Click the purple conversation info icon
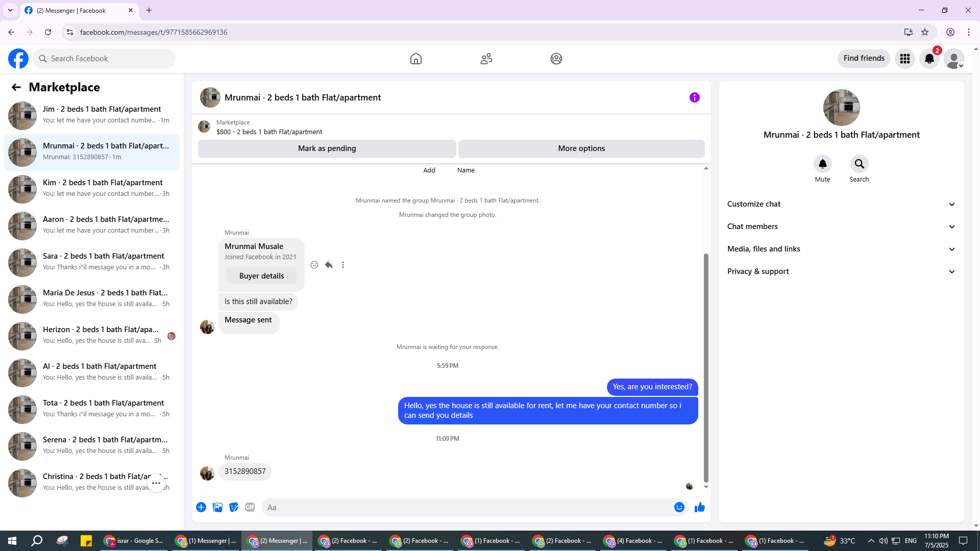The image size is (980, 551). click(x=694, y=97)
